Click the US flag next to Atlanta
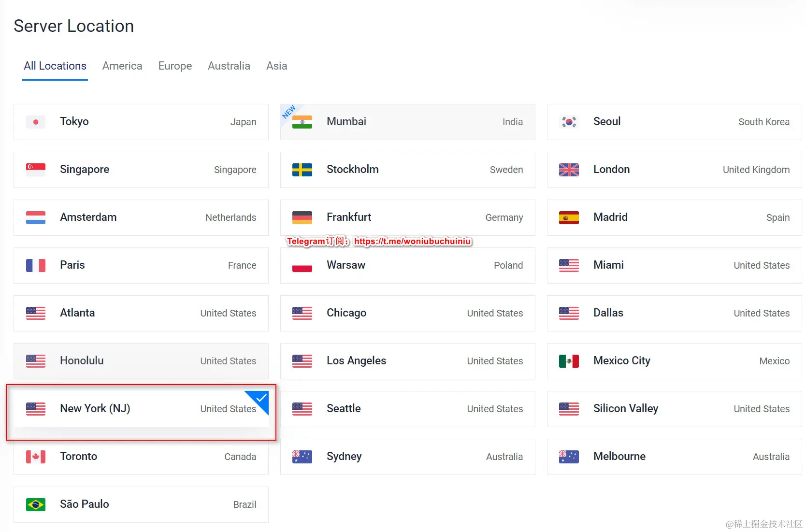This screenshot has height=532, width=806. click(x=36, y=313)
